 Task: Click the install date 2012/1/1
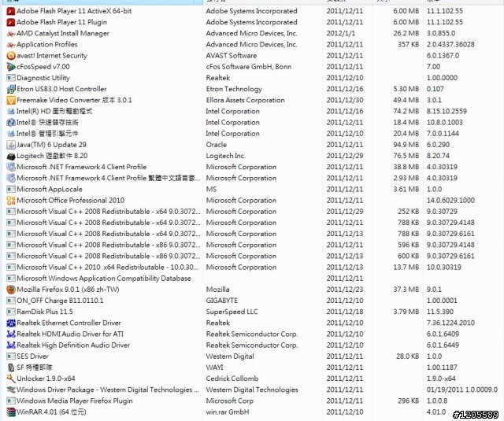[340, 33]
